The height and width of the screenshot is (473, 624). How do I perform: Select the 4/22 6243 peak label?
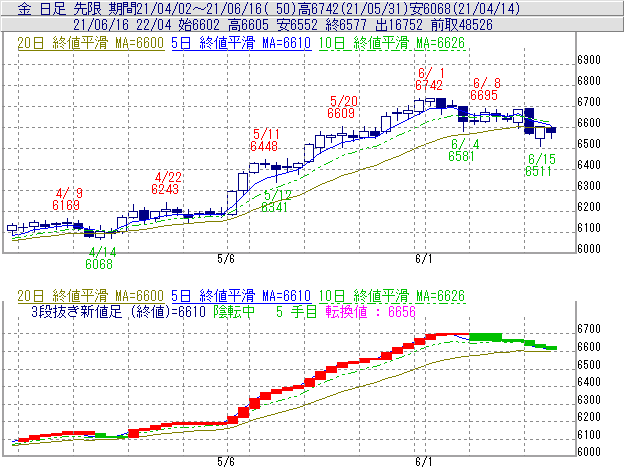pyautogui.click(x=166, y=183)
